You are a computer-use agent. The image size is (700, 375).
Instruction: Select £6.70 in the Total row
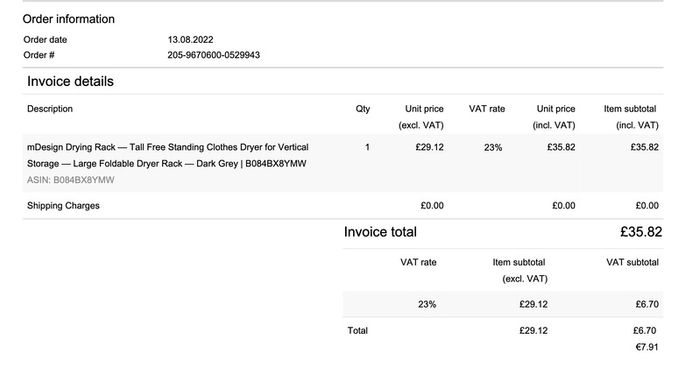pos(644,331)
